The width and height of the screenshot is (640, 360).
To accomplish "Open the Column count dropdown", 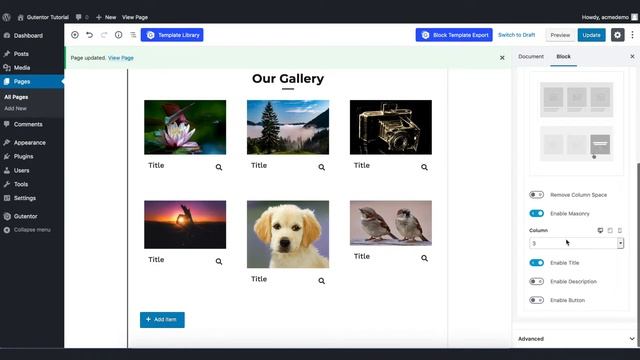I will coord(576,243).
